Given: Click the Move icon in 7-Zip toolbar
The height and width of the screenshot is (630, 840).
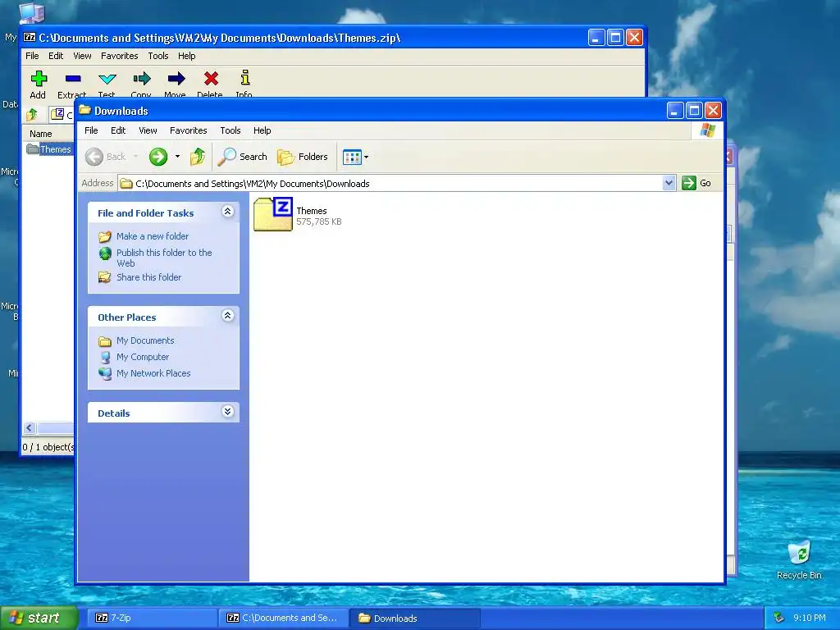Looking at the screenshot, I should click(176, 79).
